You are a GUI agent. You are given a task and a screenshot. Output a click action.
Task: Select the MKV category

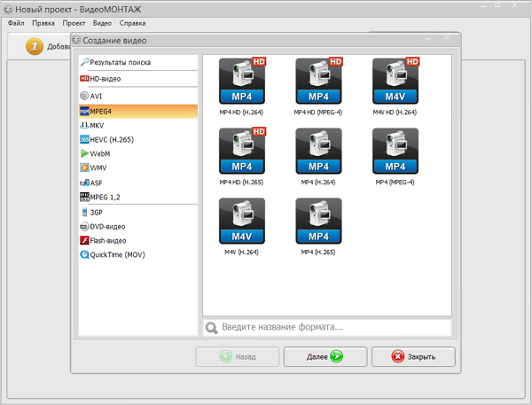coord(138,126)
